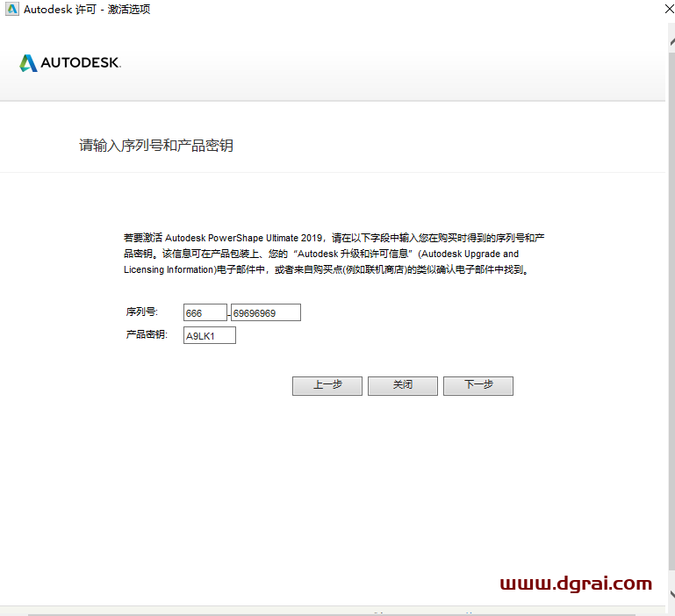Focus the serial number field showing 666
The height and width of the screenshot is (616, 675).
205,312
